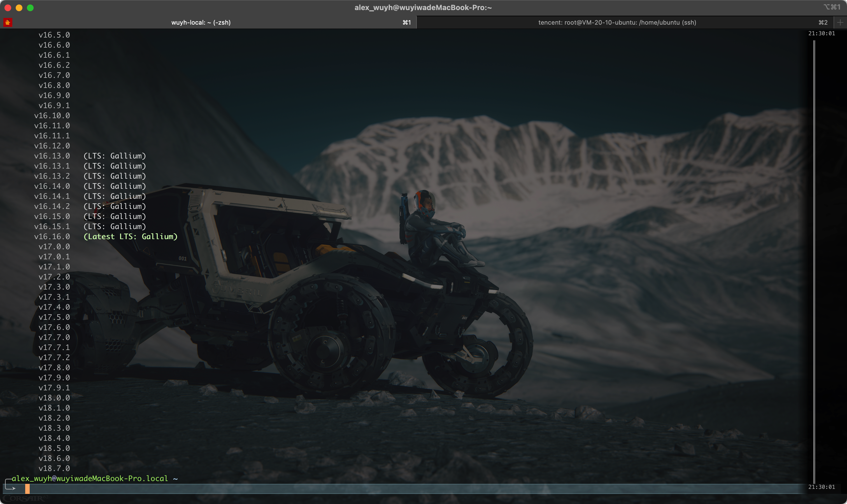Viewport: 847px width, 504px height.
Task: Click the red icon at left of tab bar
Action: pyautogui.click(x=8, y=22)
